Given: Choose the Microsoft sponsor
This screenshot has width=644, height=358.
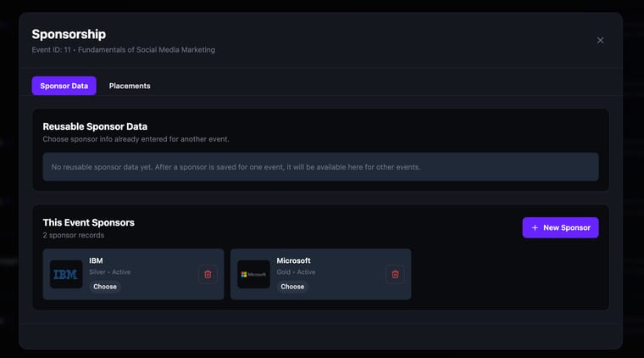Looking at the screenshot, I should (x=292, y=287).
